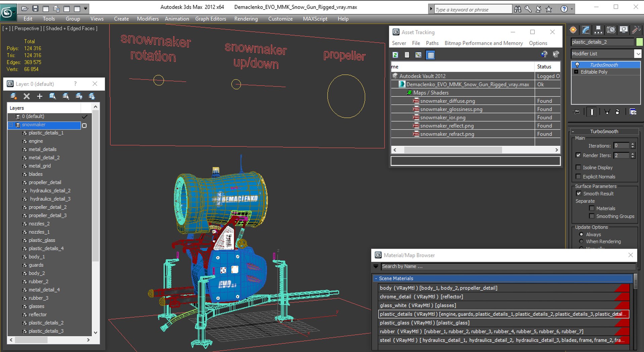This screenshot has height=352, width=644.
Task: Remove modifier from the stack trash icon
Action: [x=618, y=112]
